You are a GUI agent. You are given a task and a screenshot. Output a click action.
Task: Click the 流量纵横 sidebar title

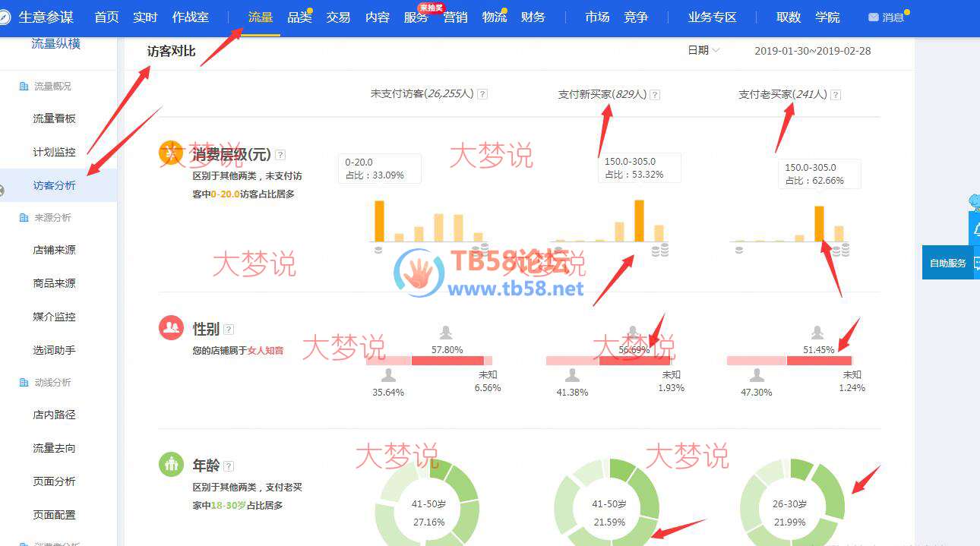[x=56, y=44]
